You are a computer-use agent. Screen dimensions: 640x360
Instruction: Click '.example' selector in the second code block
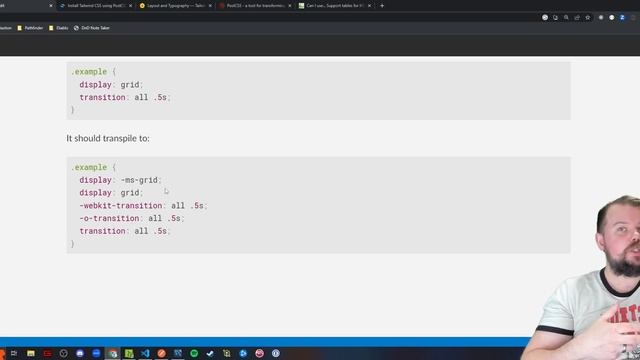tap(89, 167)
